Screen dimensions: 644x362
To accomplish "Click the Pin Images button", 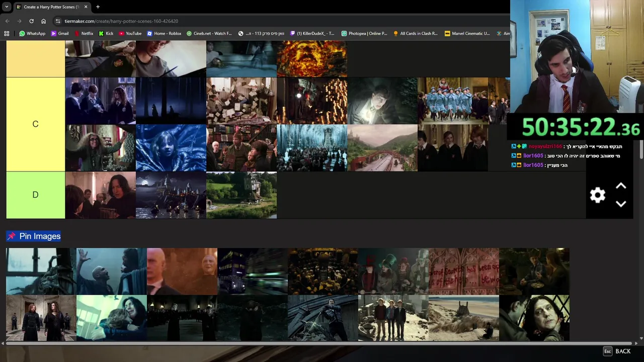I will [33, 236].
